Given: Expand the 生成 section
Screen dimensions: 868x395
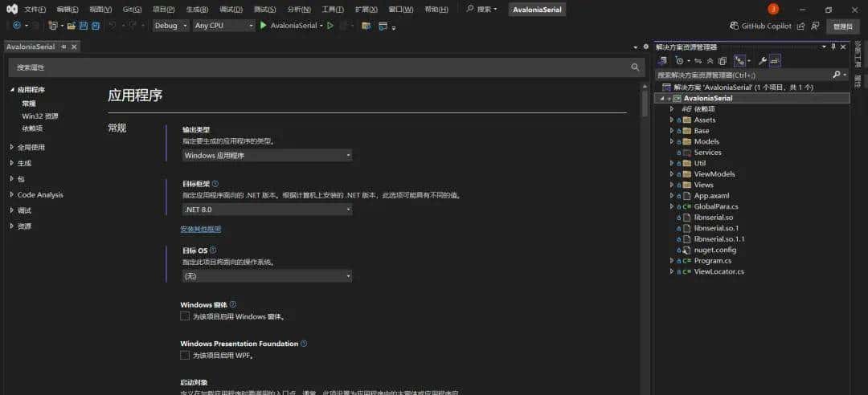Looking at the screenshot, I should (12, 163).
